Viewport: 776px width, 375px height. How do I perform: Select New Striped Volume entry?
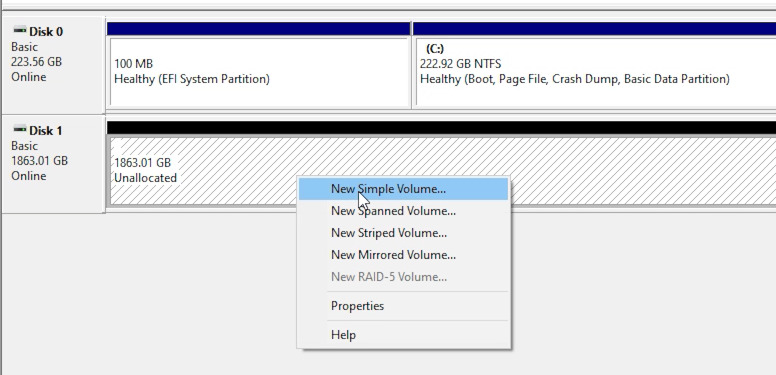click(x=403, y=233)
